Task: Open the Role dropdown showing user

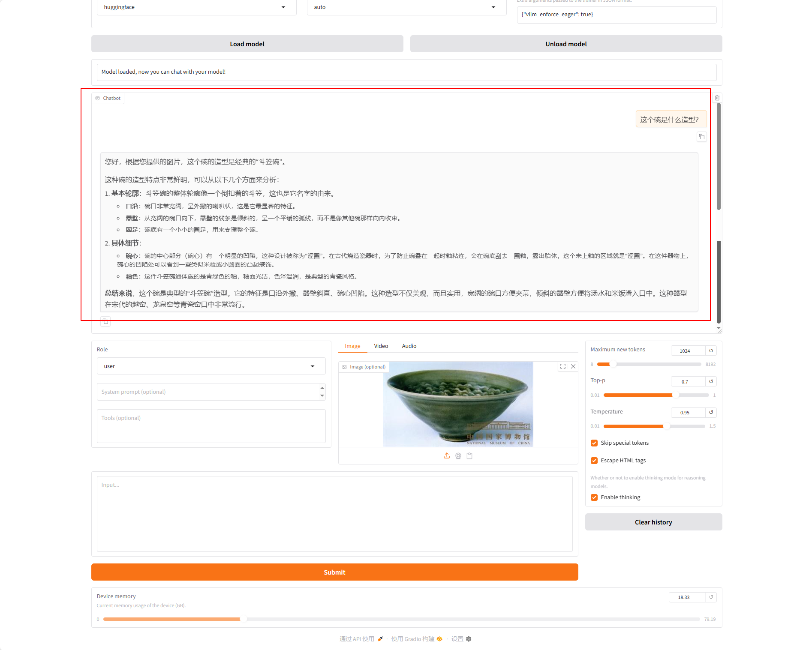Action: pos(211,366)
